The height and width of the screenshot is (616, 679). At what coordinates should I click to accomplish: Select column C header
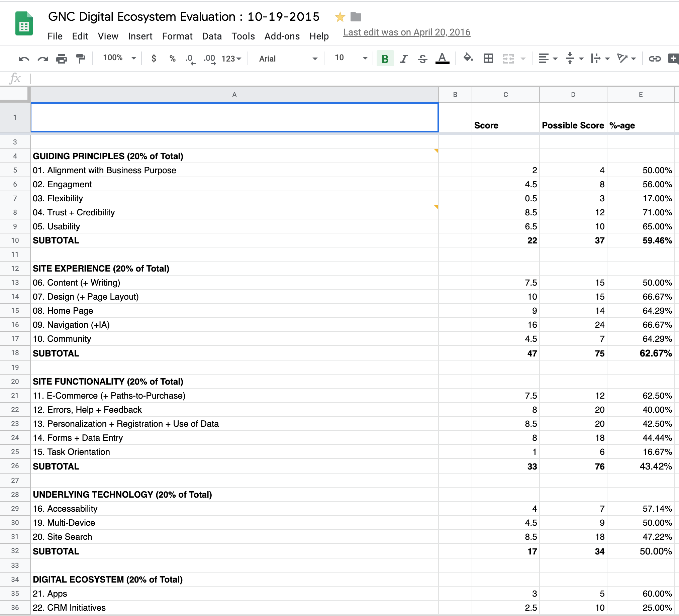coord(505,95)
